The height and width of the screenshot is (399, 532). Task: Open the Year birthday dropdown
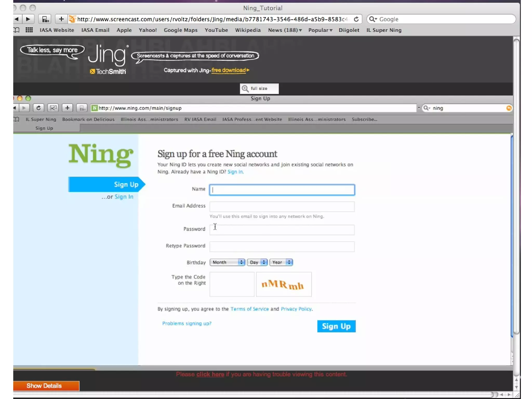[x=281, y=262]
